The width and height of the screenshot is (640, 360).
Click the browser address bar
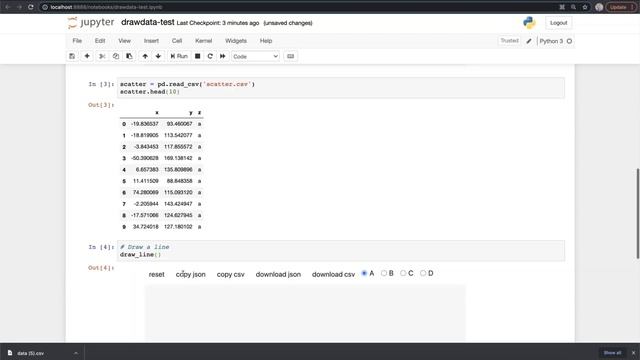298,7
